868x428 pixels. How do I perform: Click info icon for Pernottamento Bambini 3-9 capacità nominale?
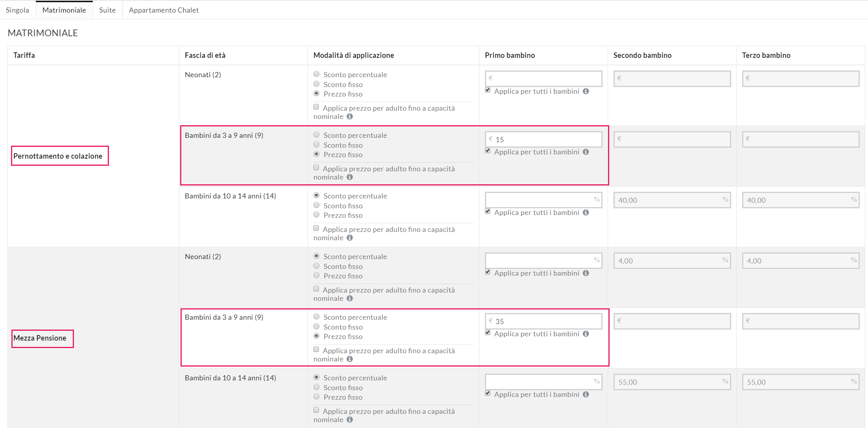pyautogui.click(x=350, y=177)
